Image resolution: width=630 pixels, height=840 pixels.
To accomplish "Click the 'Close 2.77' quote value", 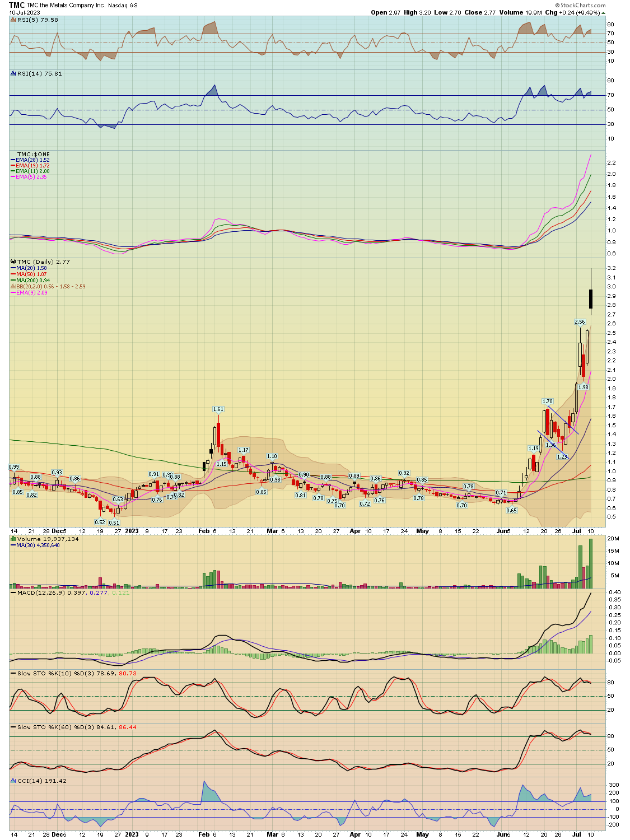I will 480,12.
